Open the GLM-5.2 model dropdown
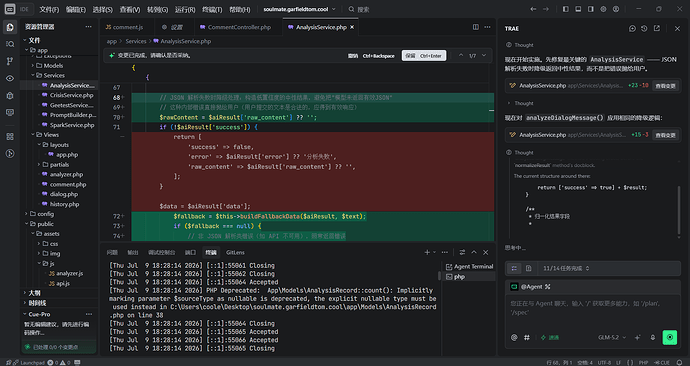Image resolution: width=690 pixels, height=366 pixels. coord(612,337)
